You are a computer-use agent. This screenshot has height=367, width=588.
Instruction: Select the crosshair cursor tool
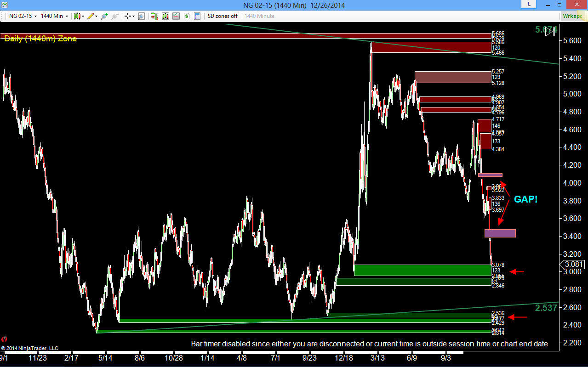click(127, 16)
